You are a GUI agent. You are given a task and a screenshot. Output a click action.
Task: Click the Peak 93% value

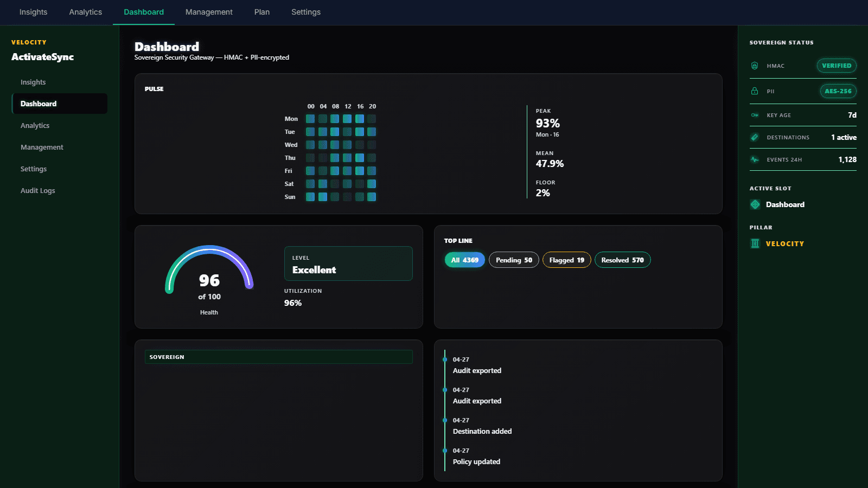[548, 123]
